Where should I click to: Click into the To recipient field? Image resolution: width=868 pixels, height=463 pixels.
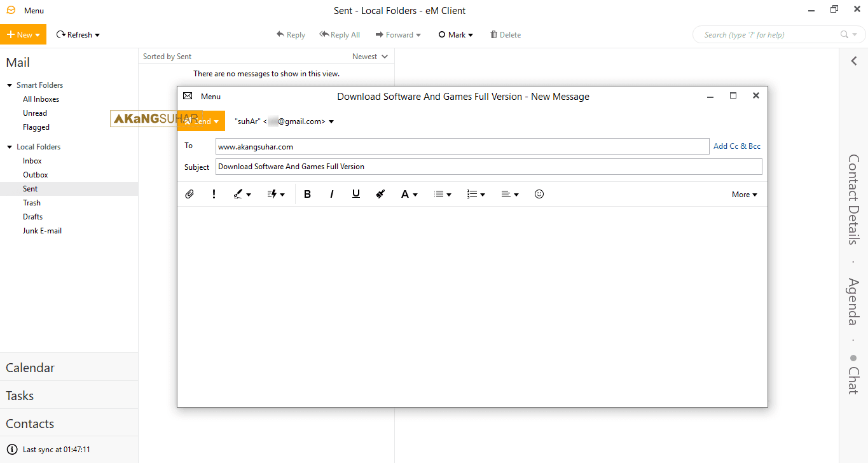click(462, 146)
